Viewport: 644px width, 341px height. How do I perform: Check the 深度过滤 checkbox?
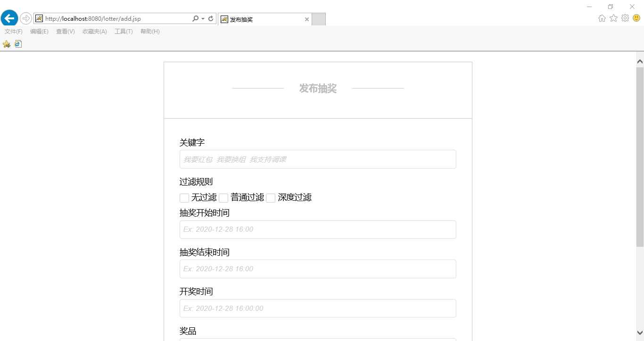pyautogui.click(x=271, y=198)
